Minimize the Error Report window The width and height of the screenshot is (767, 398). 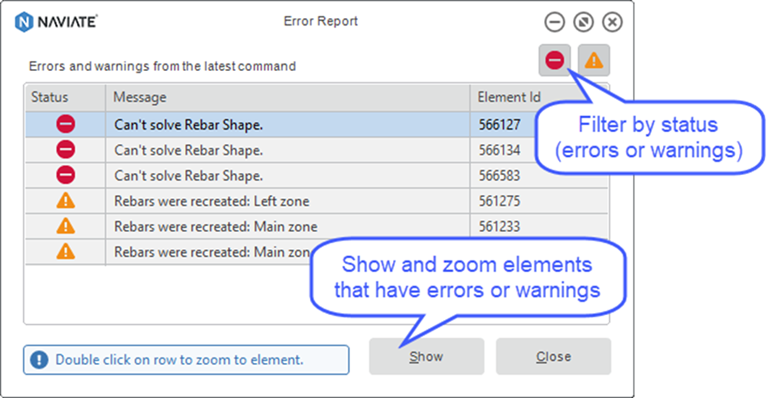click(555, 22)
